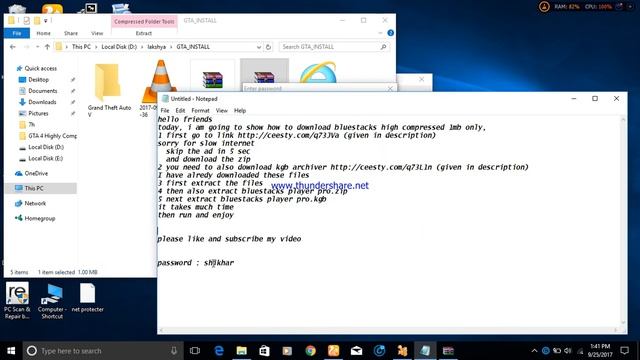Launch Google Chrome from the taskbar
640x360 pixels.
311,351
